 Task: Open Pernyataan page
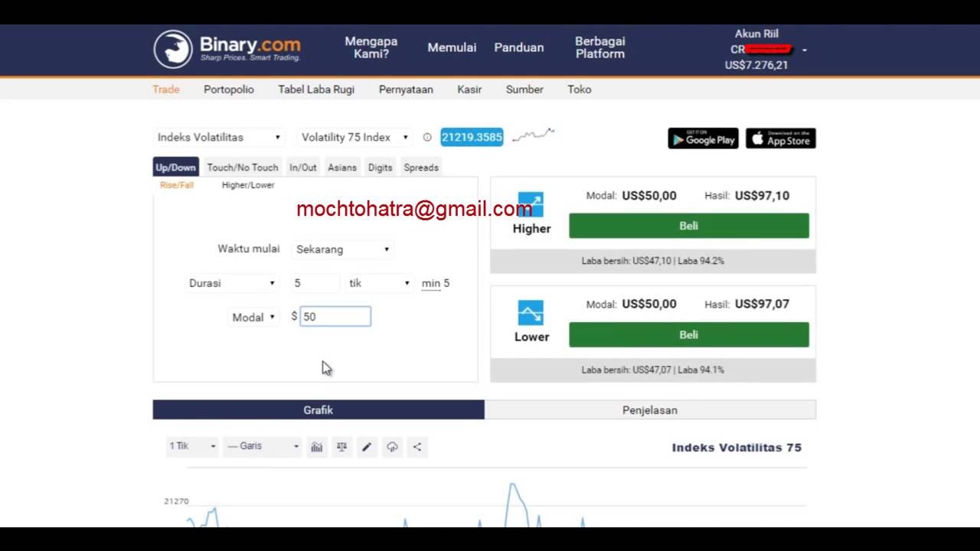coord(406,90)
